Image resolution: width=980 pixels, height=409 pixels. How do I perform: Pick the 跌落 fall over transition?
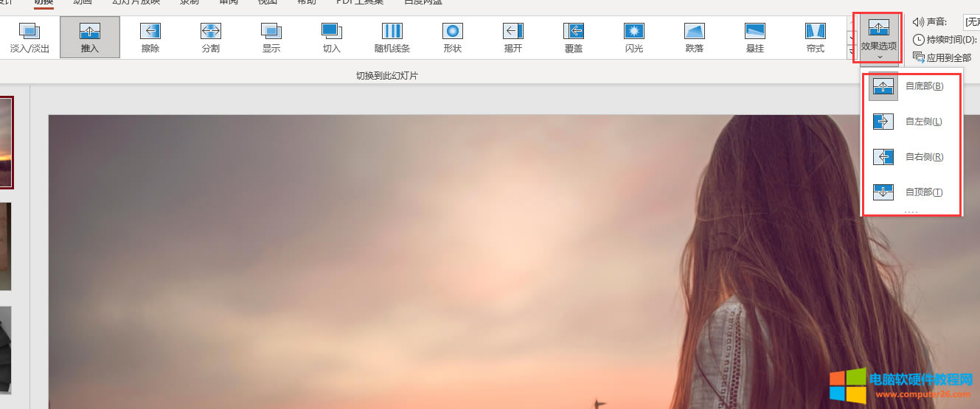(695, 37)
